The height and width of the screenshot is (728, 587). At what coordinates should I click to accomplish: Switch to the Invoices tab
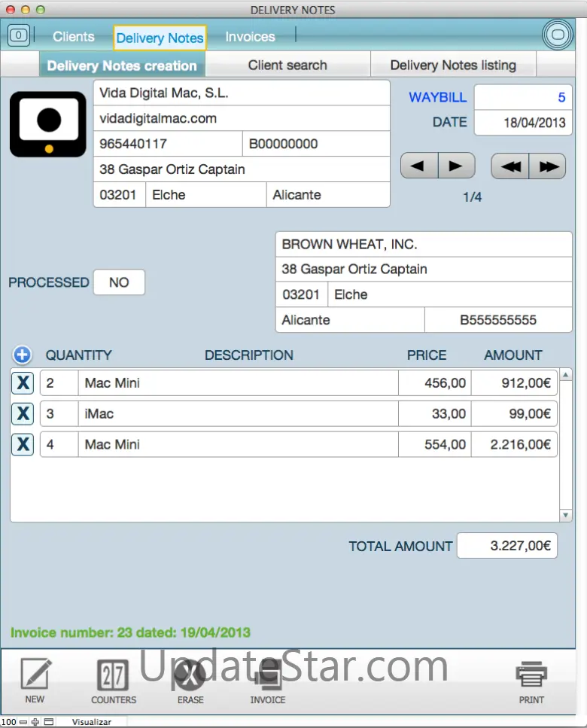250,37
